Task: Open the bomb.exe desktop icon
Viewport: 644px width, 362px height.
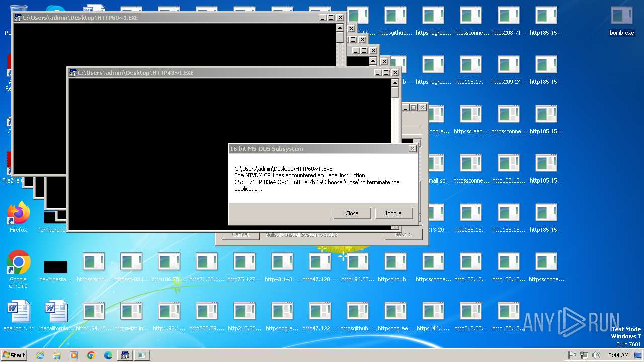Action: [622, 21]
